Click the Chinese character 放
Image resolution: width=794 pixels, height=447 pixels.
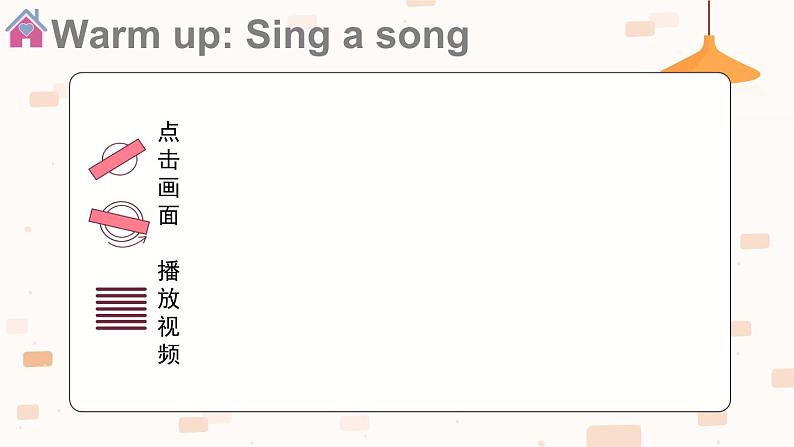(169, 298)
